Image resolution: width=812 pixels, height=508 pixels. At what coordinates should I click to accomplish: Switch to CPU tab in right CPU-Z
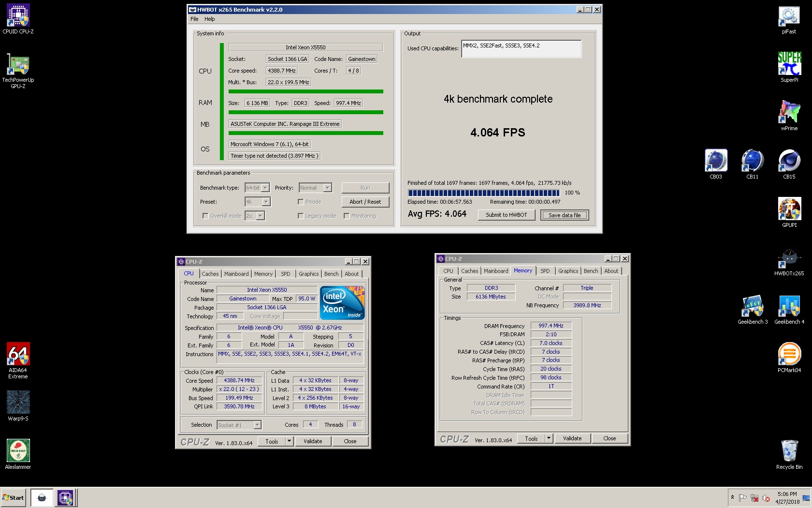(x=448, y=271)
